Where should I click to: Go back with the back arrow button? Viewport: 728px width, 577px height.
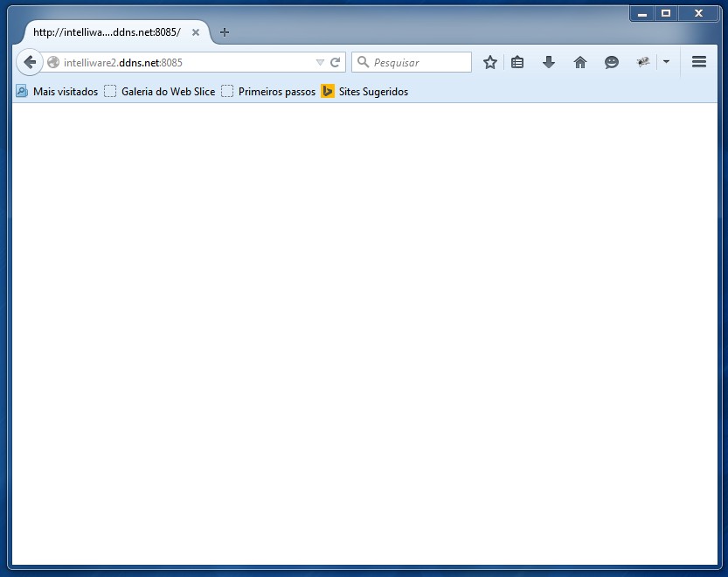pos(30,62)
